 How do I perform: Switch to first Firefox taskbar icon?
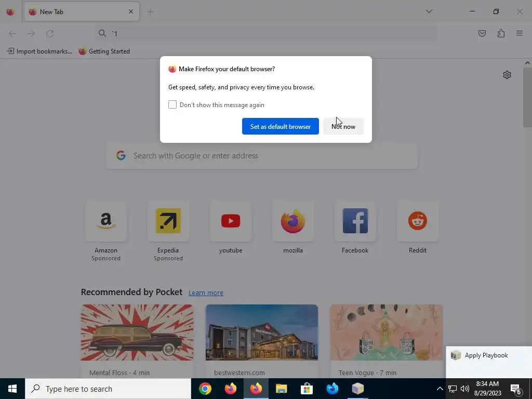231,389
